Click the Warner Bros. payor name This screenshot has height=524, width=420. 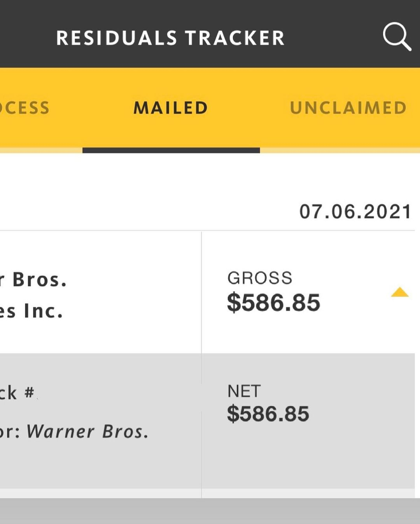[x=87, y=431]
